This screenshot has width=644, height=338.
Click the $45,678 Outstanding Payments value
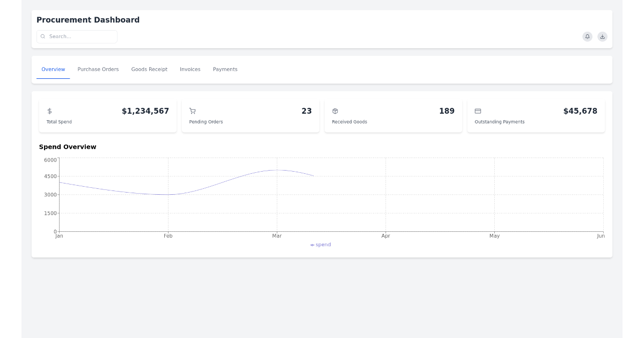tap(580, 111)
